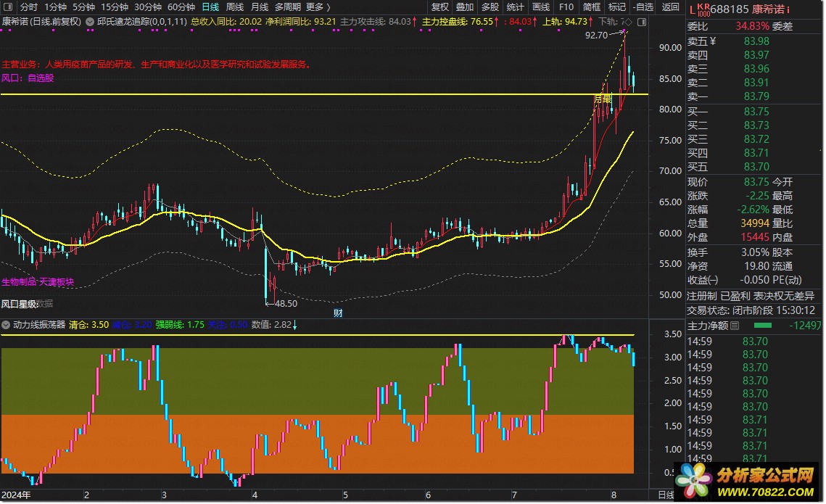Click the 主力净额 list icon
The width and height of the screenshot is (826, 504).
tap(735, 326)
